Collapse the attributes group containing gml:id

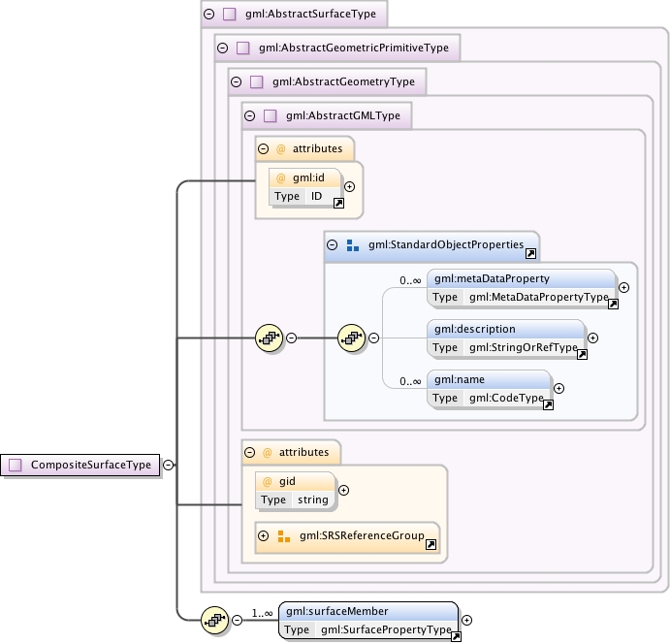coord(264,148)
